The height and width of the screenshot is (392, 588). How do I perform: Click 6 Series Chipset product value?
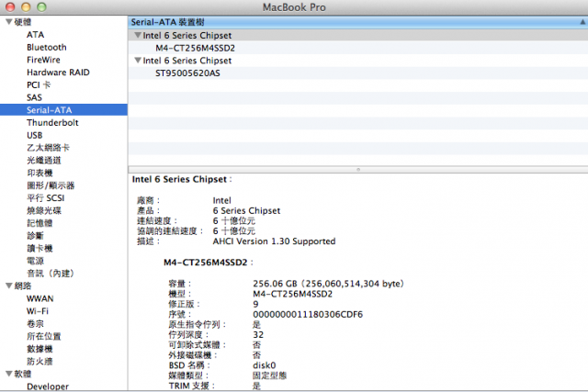pyautogui.click(x=246, y=210)
